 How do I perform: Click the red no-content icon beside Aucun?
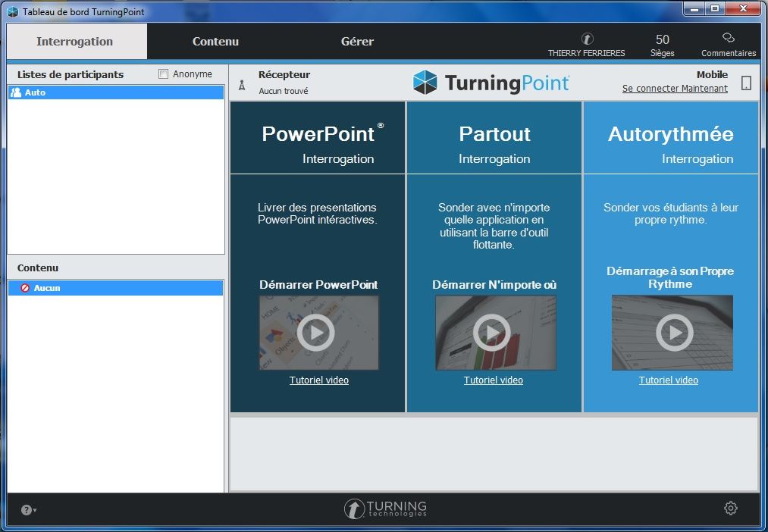(25, 288)
